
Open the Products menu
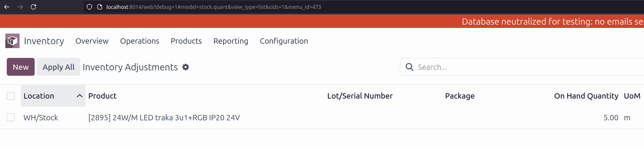point(186,41)
